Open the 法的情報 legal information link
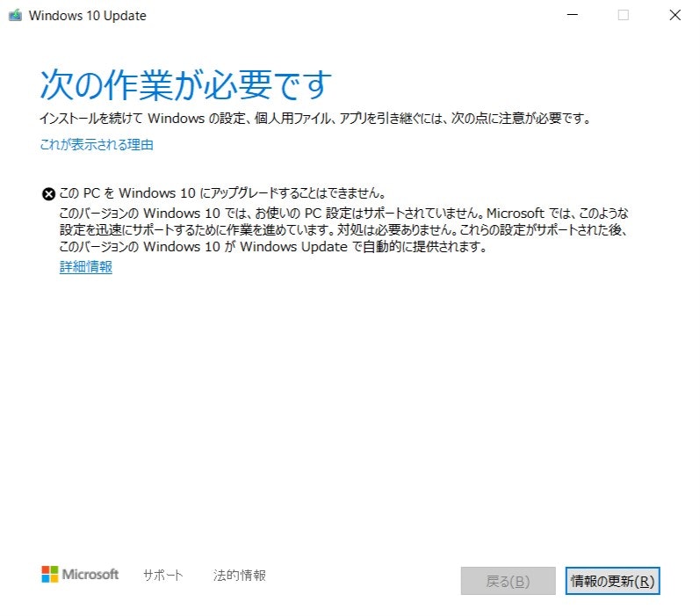The width and height of the screenshot is (700, 616). 239,575
